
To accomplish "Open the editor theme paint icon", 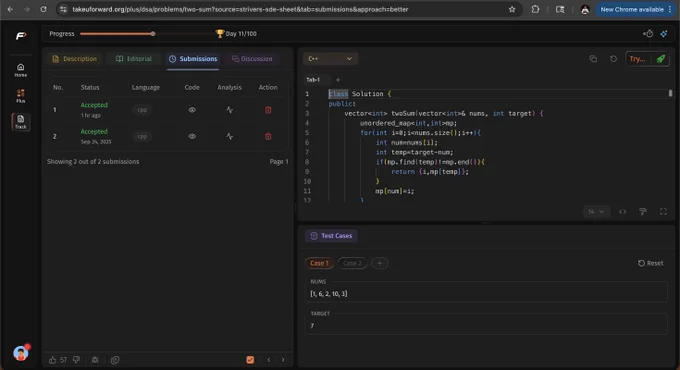I will click(x=643, y=212).
